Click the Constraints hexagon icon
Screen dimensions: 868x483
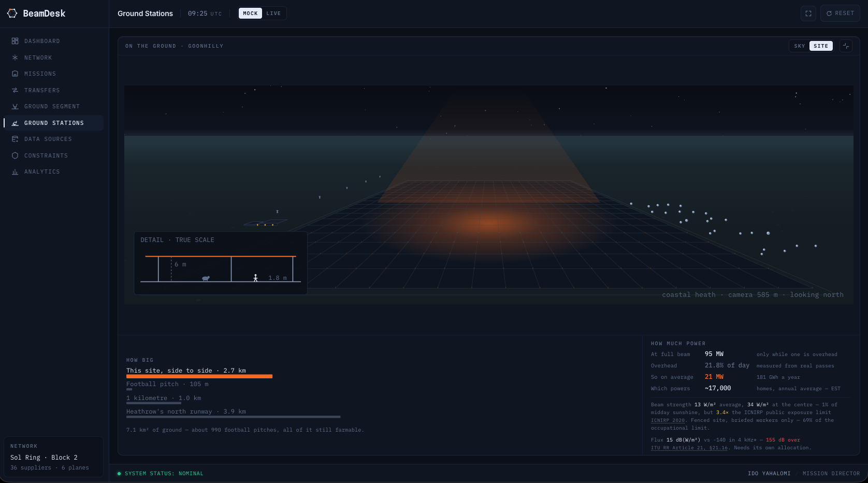coord(15,155)
